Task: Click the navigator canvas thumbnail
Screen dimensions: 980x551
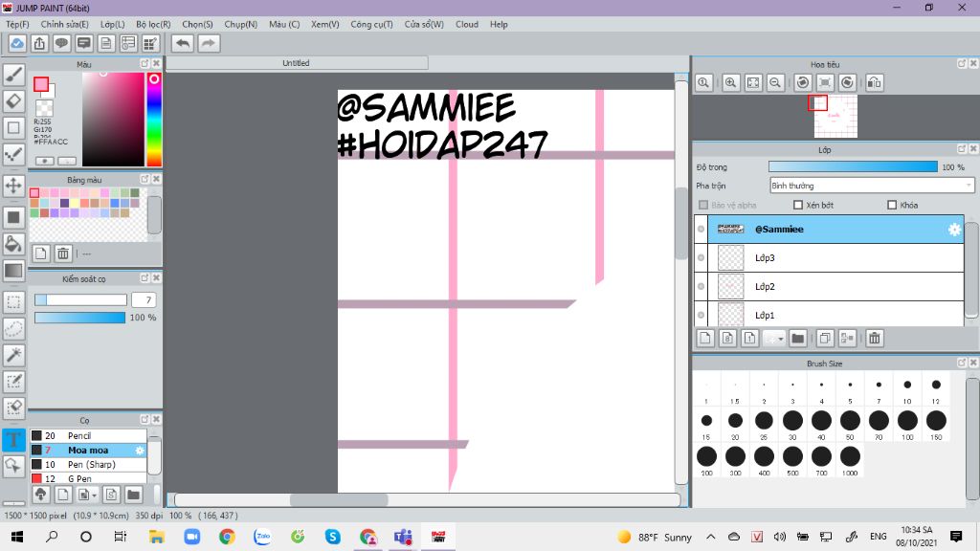Action: pos(835,116)
